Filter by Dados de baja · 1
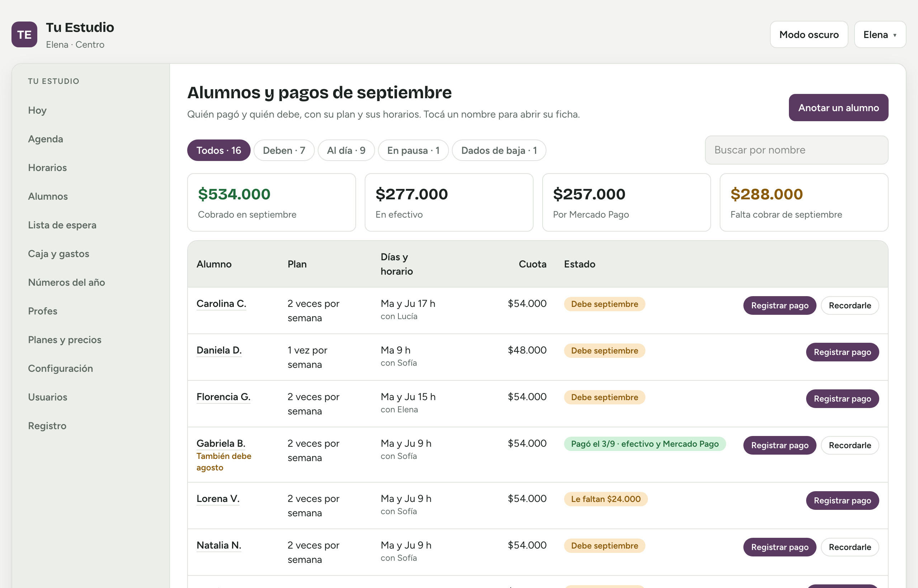Image resolution: width=918 pixels, height=588 pixels. tap(499, 151)
